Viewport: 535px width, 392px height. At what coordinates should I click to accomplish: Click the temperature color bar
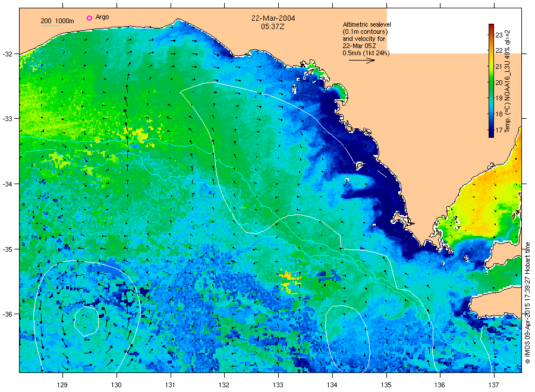(x=492, y=81)
